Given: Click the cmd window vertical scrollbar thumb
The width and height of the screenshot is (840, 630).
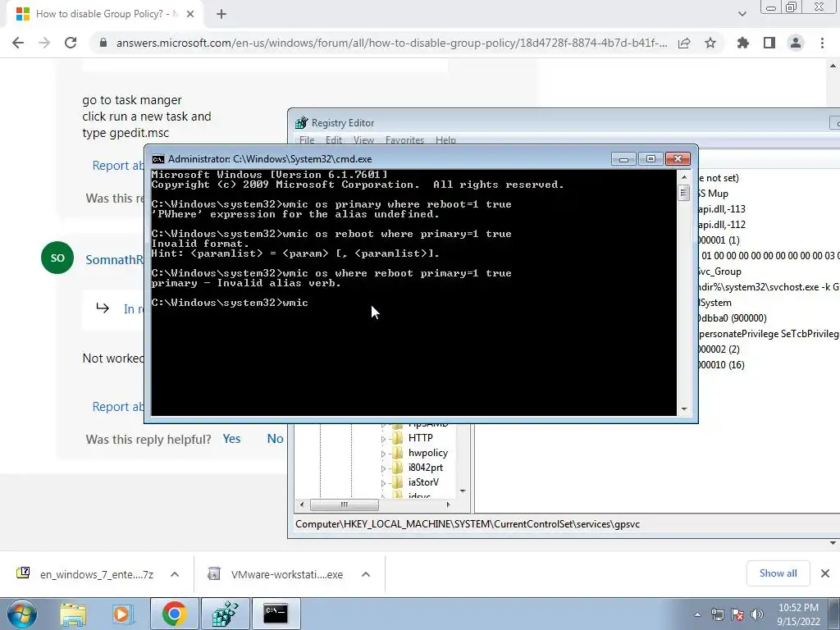Looking at the screenshot, I should (683, 192).
